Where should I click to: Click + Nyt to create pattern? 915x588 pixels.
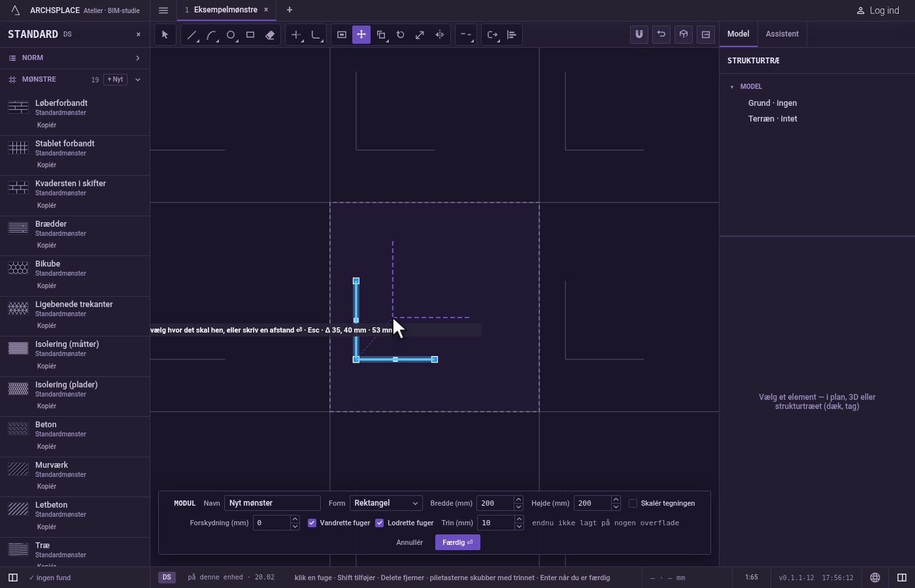(x=115, y=80)
